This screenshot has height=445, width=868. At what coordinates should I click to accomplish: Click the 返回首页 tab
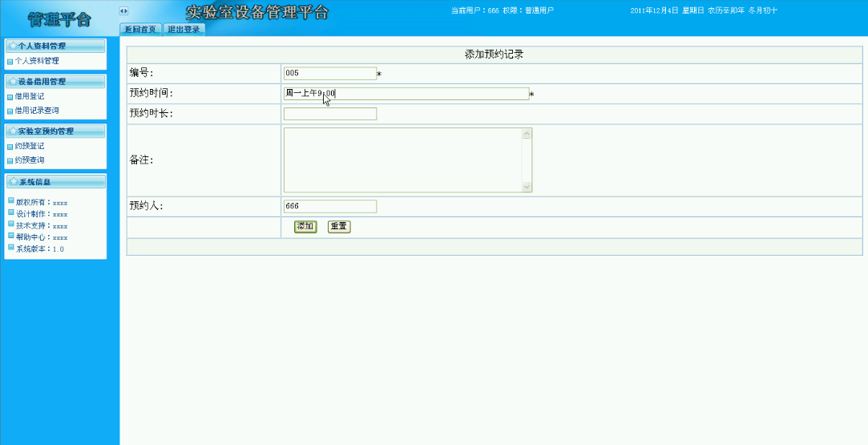click(140, 30)
